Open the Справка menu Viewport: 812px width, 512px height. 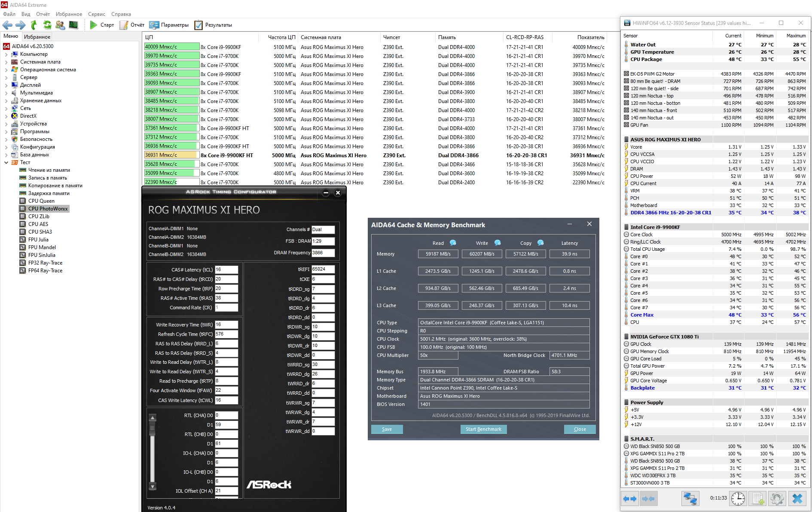pyautogui.click(x=121, y=14)
